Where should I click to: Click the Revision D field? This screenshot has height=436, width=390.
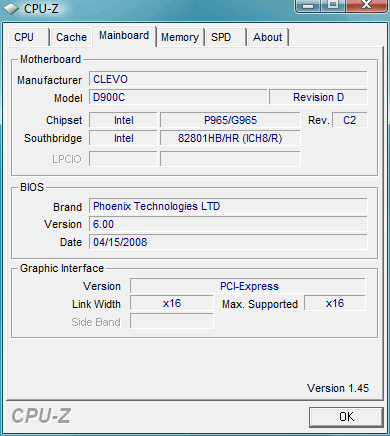(x=318, y=97)
